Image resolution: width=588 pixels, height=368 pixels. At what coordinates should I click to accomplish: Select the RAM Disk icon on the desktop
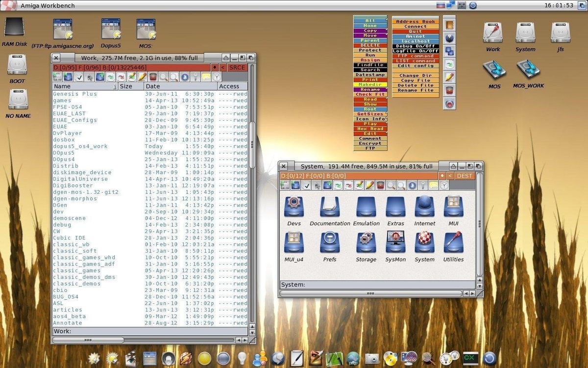(x=14, y=27)
